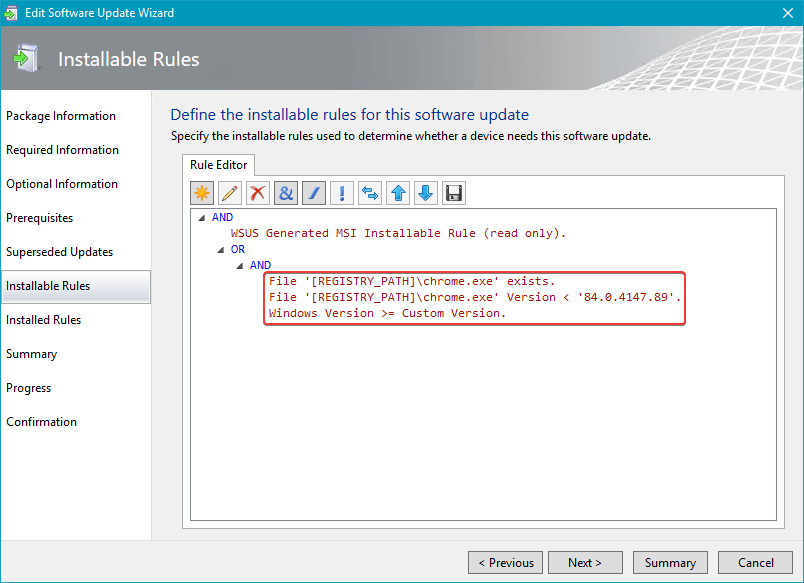
Task: Go to the Installed Rules step
Action: pyautogui.click(x=44, y=320)
